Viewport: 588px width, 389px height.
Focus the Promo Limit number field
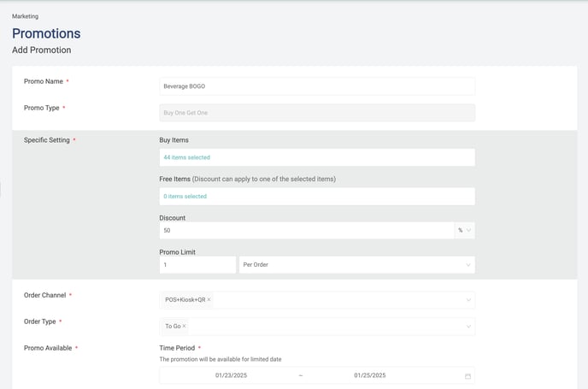[x=197, y=265]
